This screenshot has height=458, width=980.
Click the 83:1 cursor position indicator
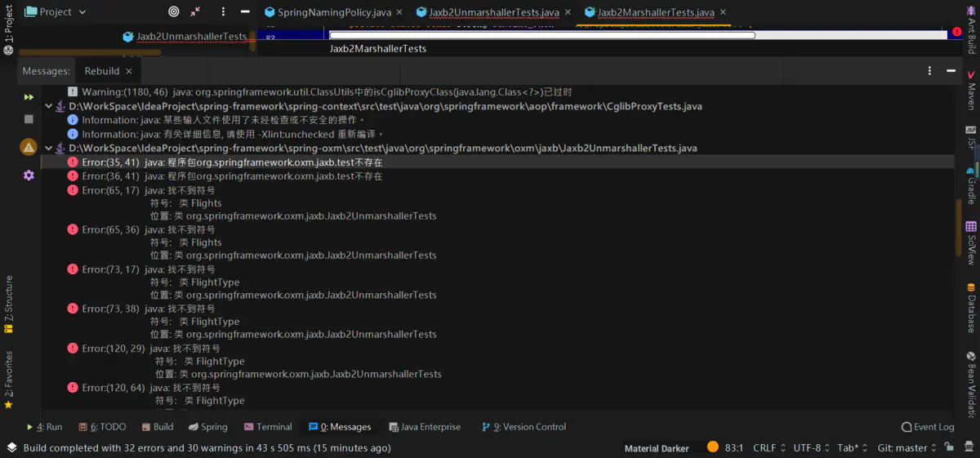pos(734,448)
